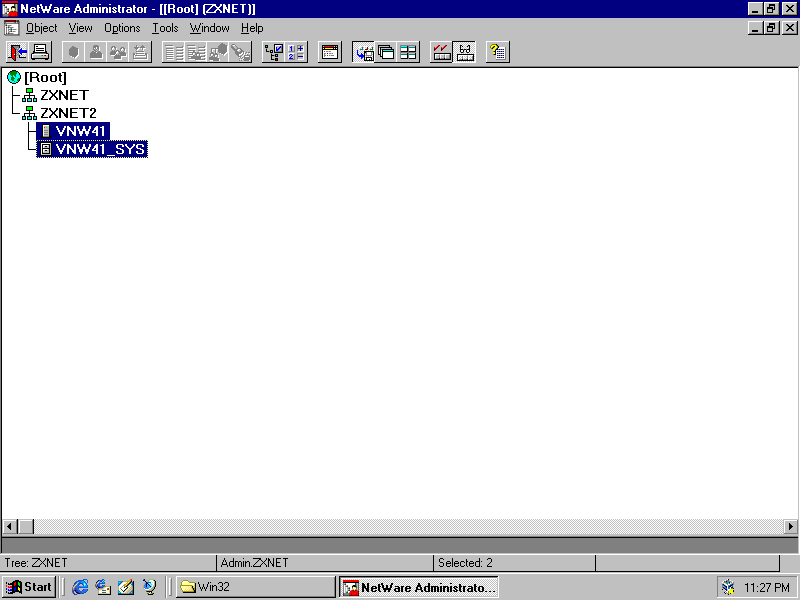The width and height of the screenshot is (800, 600).
Task: Click the VNW41_SYS volume icon
Action: [46, 149]
